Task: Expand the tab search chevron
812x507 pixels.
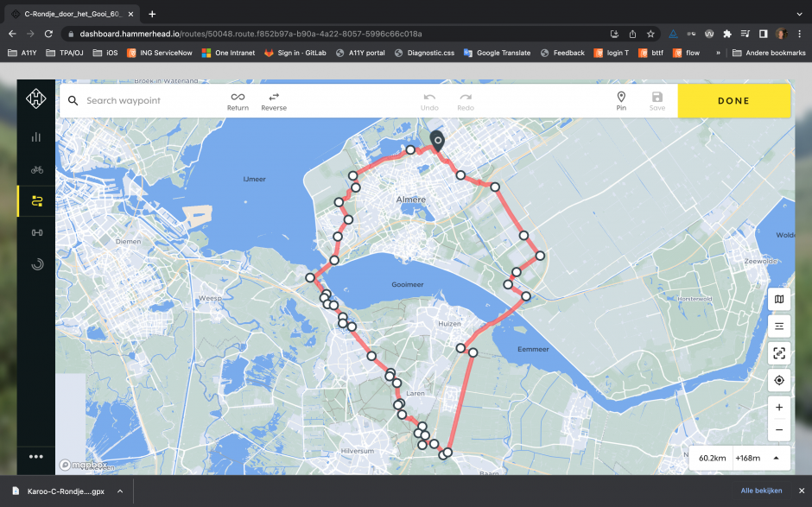Action: point(800,14)
